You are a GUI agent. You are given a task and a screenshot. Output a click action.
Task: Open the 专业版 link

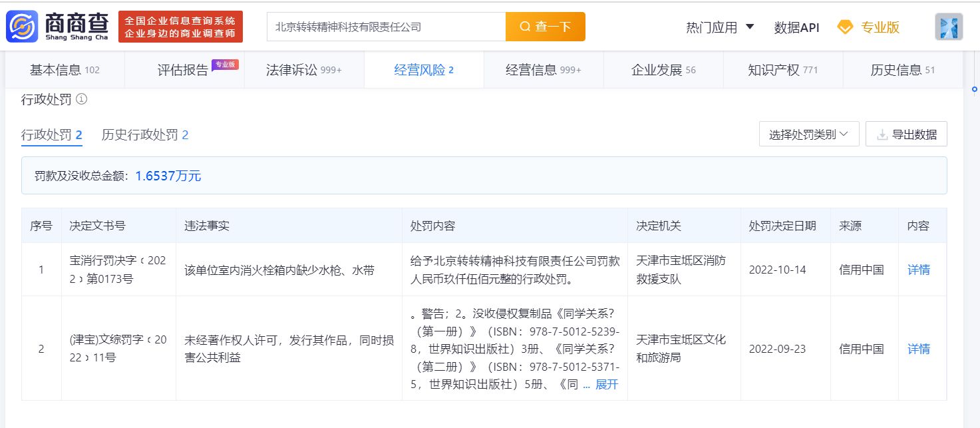coord(880,27)
